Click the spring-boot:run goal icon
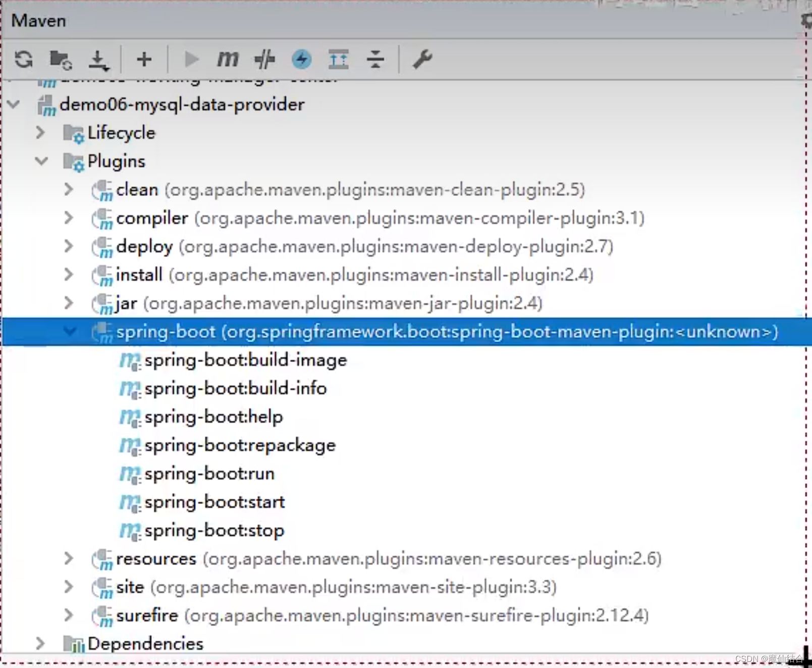This screenshot has width=812, height=668. (x=130, y=475)
